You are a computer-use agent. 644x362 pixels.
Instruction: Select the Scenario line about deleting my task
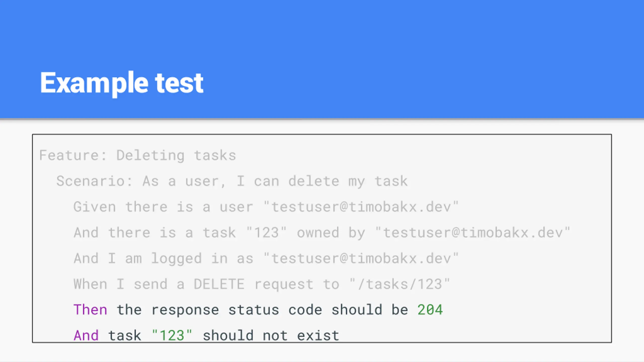232,181
